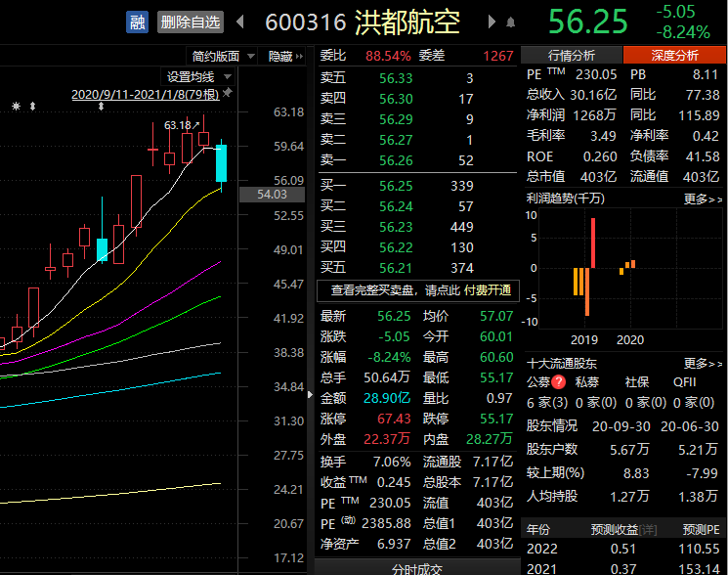Click the 付费开通 link for full order book
The height and width of the screenshot is (575, 728).
point(488,290)
